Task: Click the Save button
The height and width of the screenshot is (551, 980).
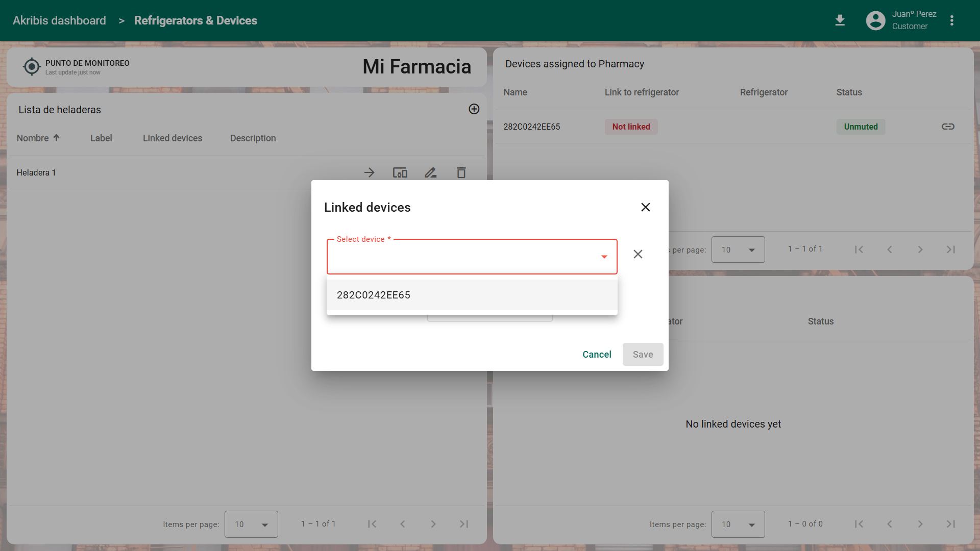Action: point(643,355)
